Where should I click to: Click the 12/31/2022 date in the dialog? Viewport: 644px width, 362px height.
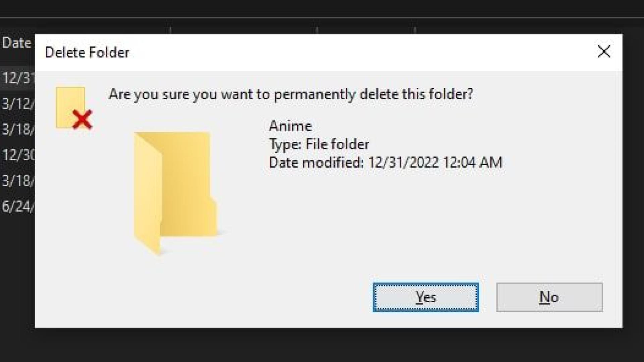click(403, 163)
